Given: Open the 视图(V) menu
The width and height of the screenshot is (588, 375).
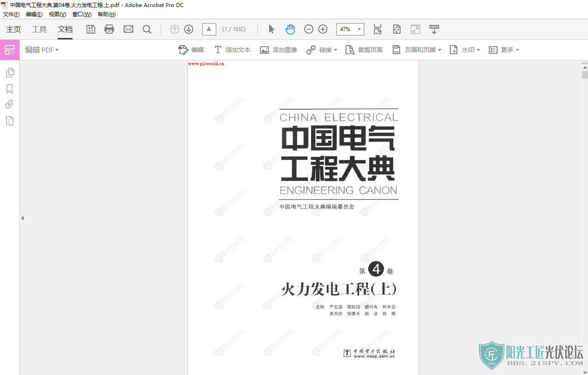Looking at the screenshot, I should tap(57, 14).
